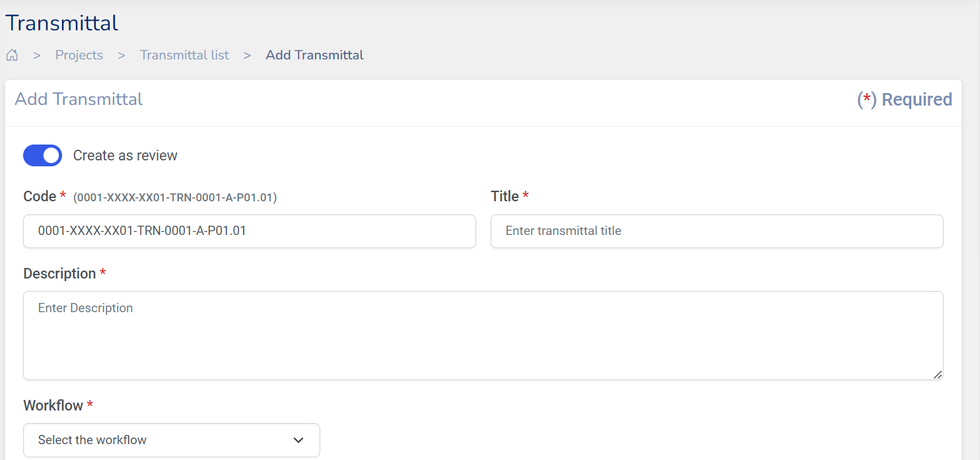Click the Add Transmittal breadcrumb item

tap(314, 55)
